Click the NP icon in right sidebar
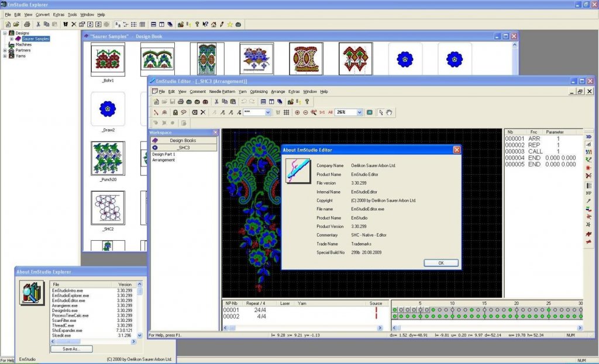The width and height of the screenshot is (599, 364). coord(588,193)
